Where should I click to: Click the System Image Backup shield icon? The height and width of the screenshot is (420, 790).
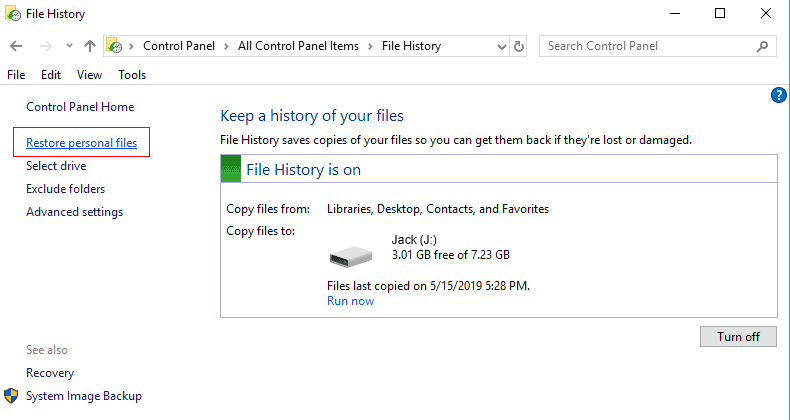(x=11, y=396)
